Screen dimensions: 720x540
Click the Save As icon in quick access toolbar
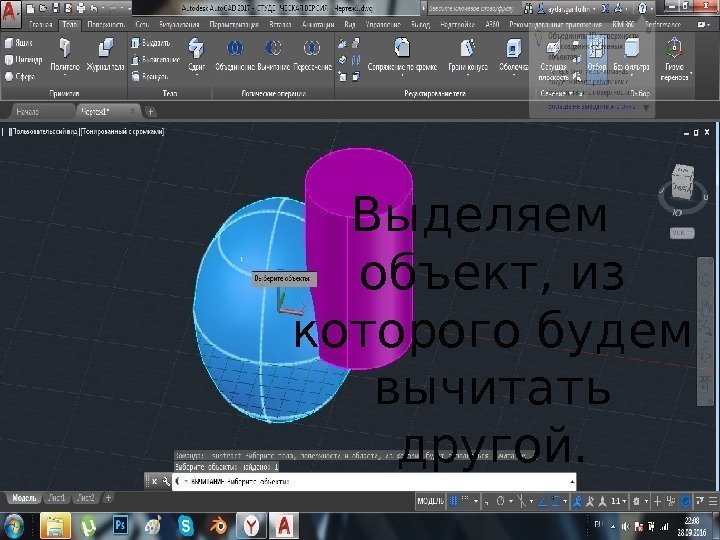[x=68, y=8]
